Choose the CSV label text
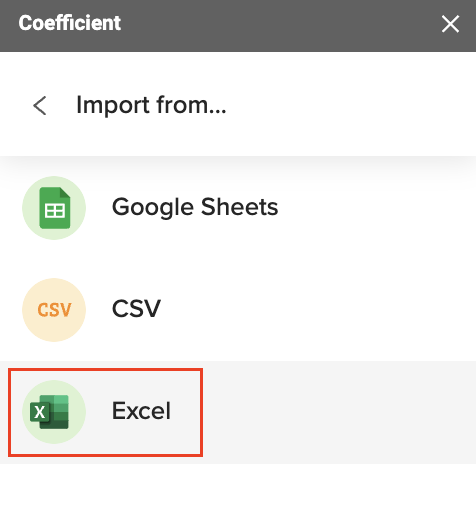Viewport: 476px width, 510px height. point(136,308)
